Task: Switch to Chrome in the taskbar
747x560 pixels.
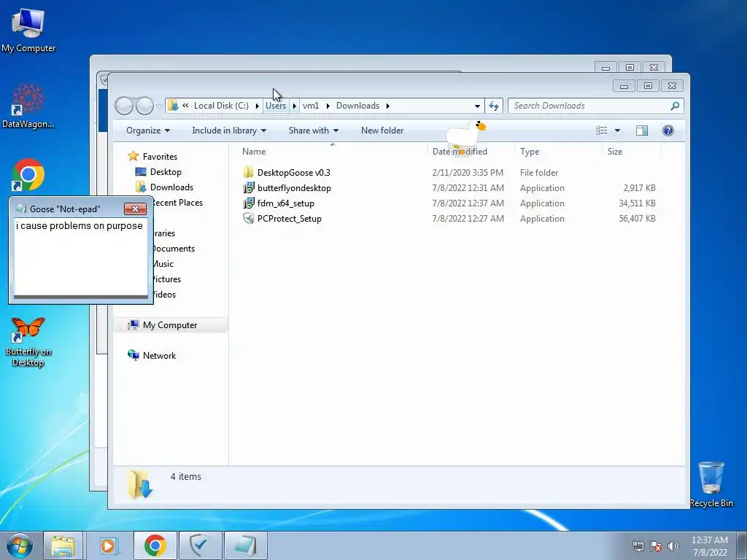Action: (x=155, y=545)
